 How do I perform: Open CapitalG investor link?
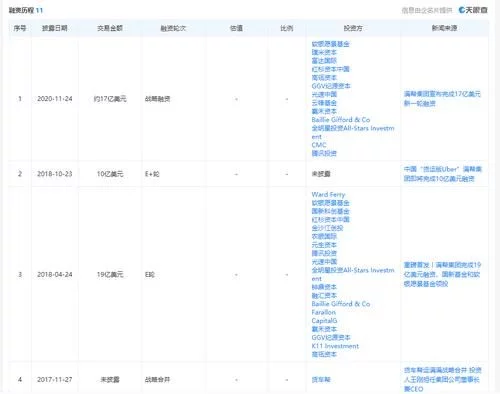click(x=324, y=321)
